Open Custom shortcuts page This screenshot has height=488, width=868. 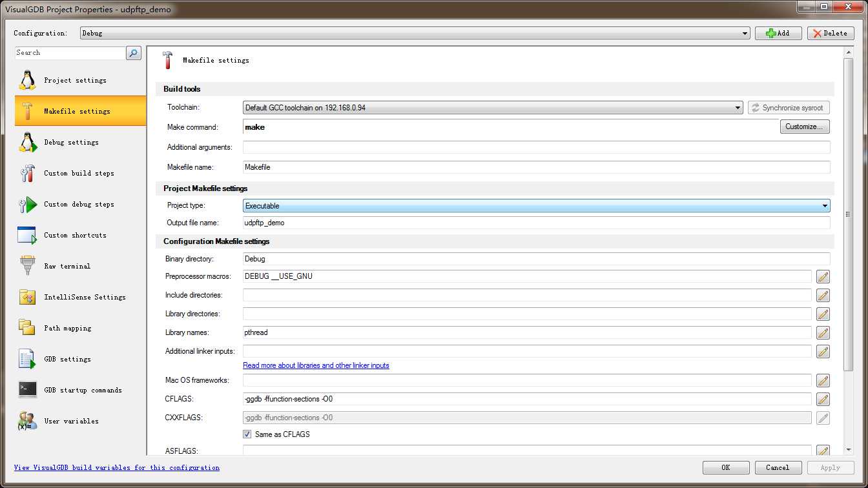(x=80, y=235)
